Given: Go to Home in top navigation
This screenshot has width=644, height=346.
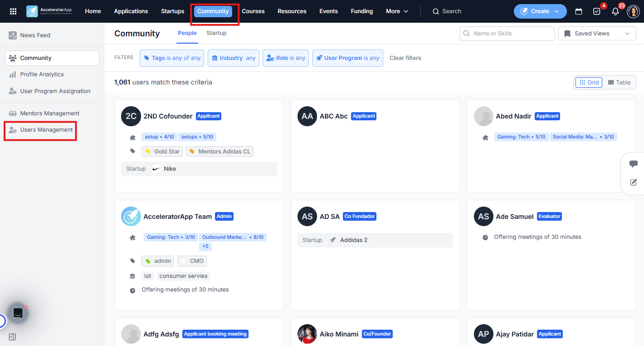Looking at the screenshot, I should [x=93, y=11].
